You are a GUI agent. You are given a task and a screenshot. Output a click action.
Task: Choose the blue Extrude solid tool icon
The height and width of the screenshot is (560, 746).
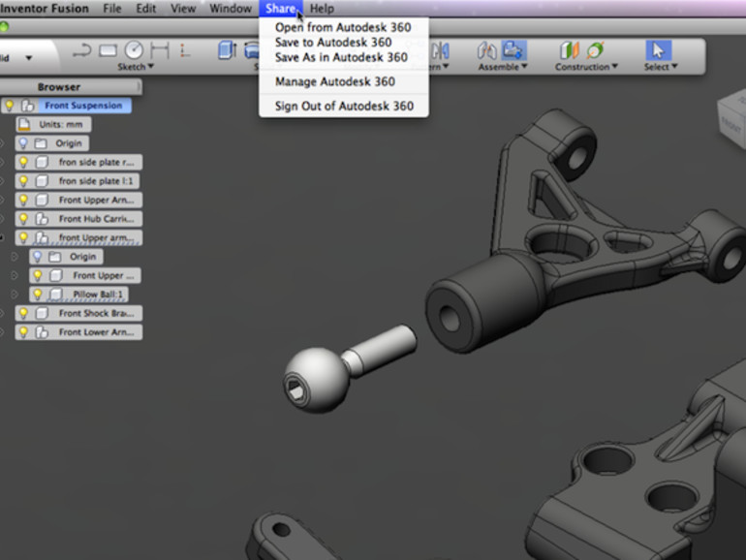[x=228, y=50]
